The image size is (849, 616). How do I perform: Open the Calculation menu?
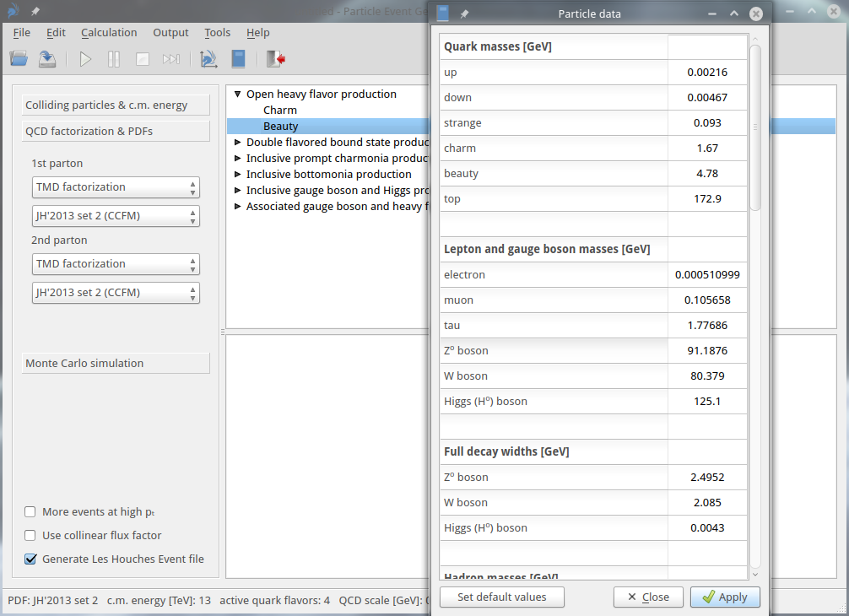tap(109, 32)
